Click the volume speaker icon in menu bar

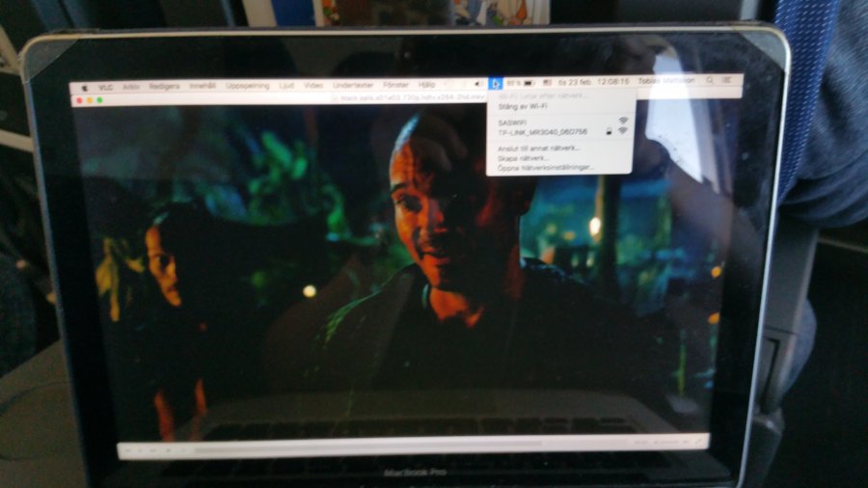[477, 83]
